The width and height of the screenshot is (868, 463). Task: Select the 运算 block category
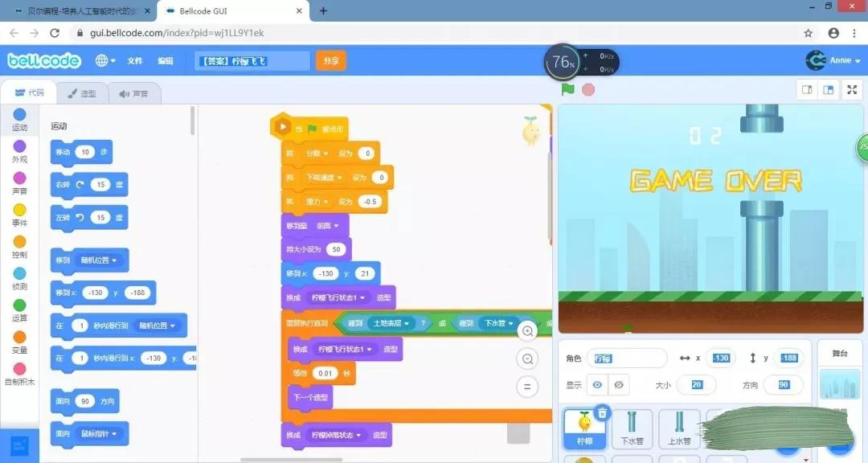click(x=19, y=311)
